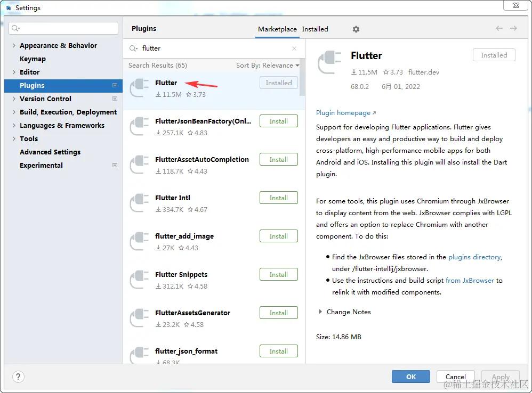The width and height of the screenshot is (532, 393).
Task: Select the Flutter Snippets plugin name
Action: coord(181,274)
